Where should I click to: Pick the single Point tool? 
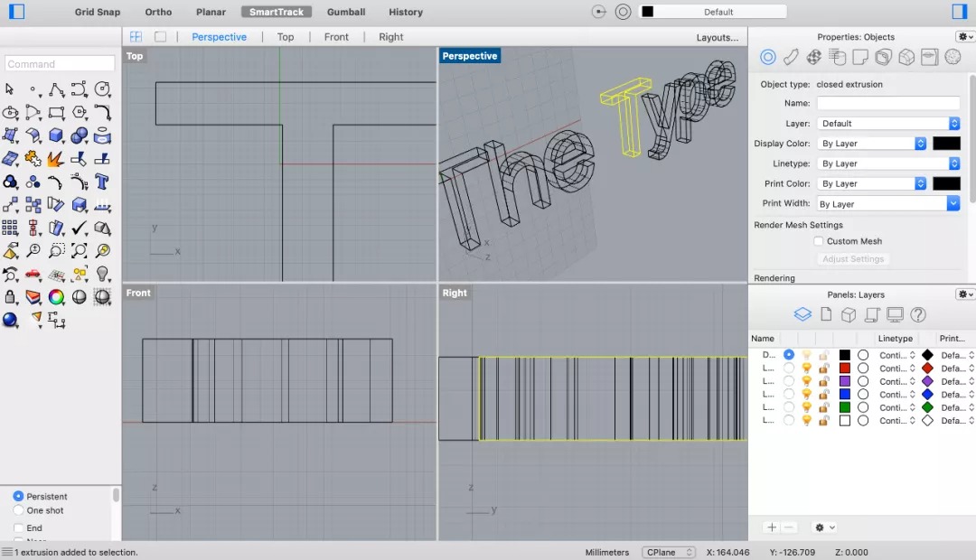pyautogui.click(x=33, y=89)
